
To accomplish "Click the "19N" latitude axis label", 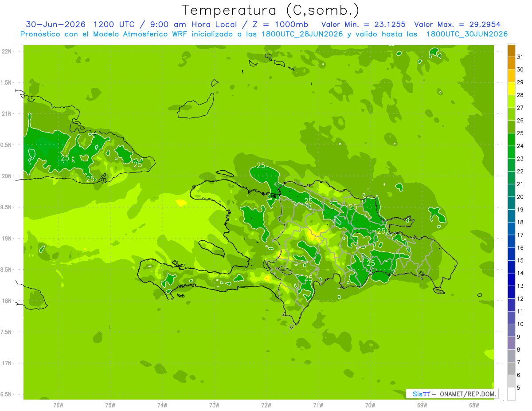I will pyautogui.click(x=6, y=238).
